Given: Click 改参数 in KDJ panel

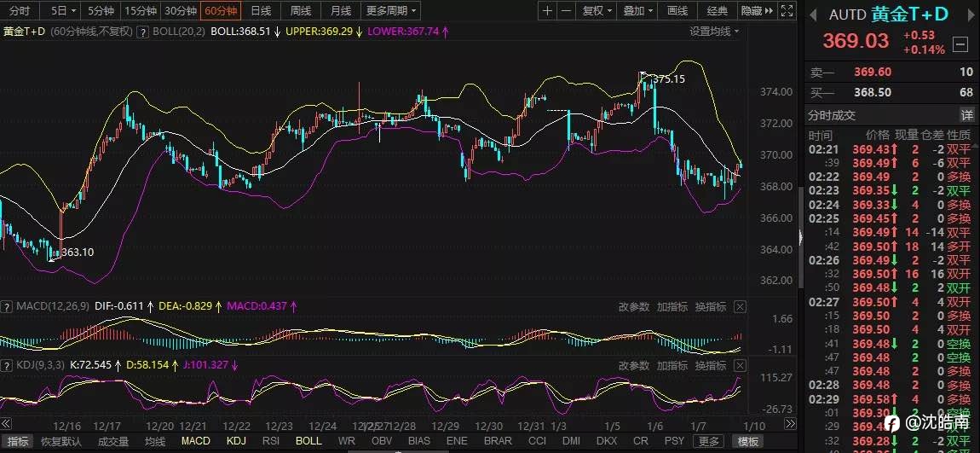Looking at the screenshot, I should [634, 365].
